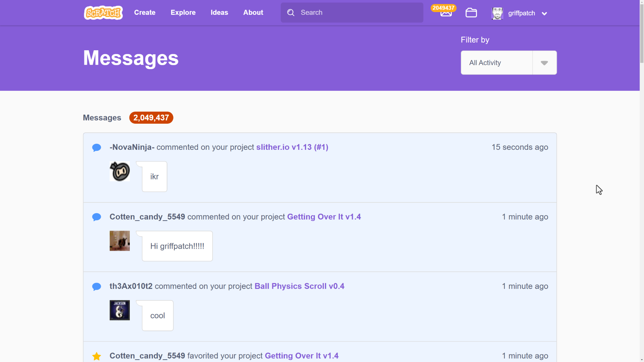Open -NovaNinja- user profile link
The width and height of the screenshot is (644, 362).
pyautogui.click(x=132, y=147)
